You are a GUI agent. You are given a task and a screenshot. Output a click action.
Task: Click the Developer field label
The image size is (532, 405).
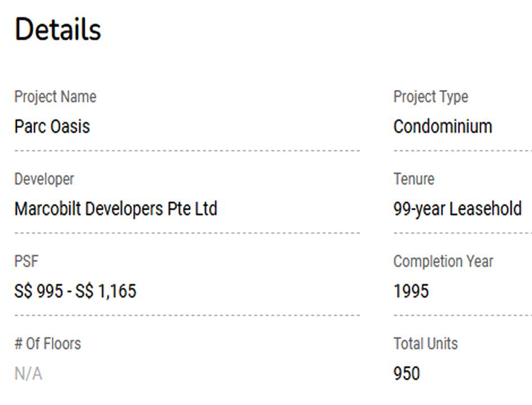click(x=44, y=179)
